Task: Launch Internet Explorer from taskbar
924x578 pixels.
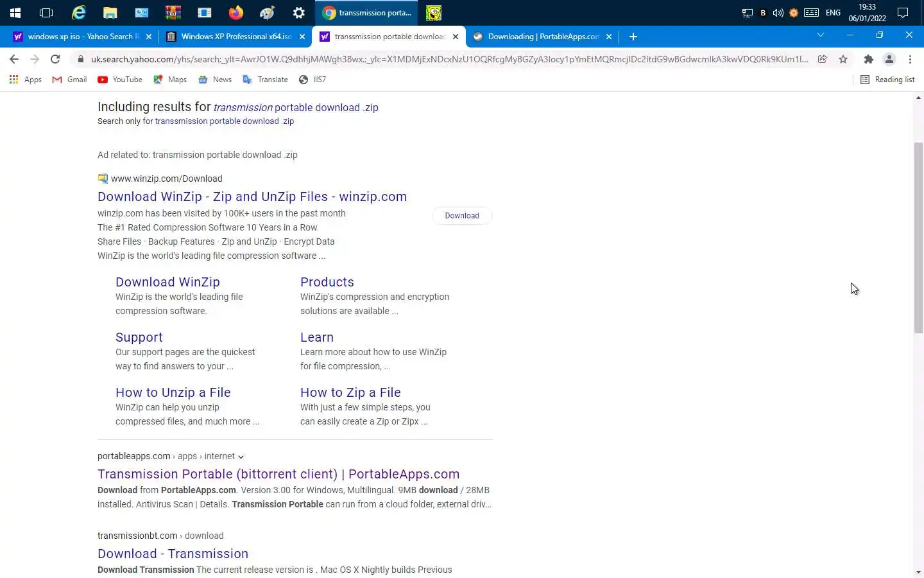Action: [78, 13]
